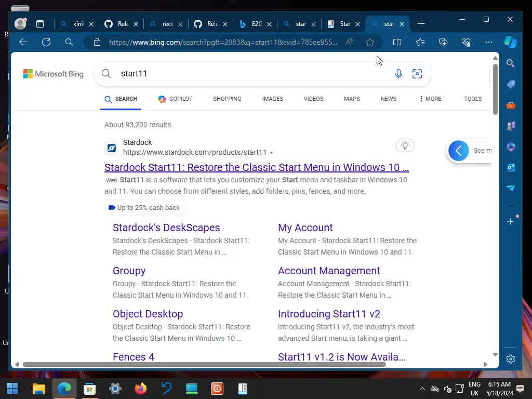The height and width of the screenshot is (399, 532).
Task: Open the Groupy link
Action: tap(129, 271)
